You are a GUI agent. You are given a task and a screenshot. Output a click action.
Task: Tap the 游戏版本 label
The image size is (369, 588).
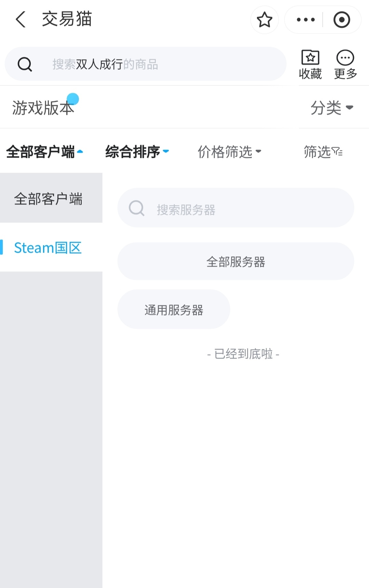pos(43,108)
